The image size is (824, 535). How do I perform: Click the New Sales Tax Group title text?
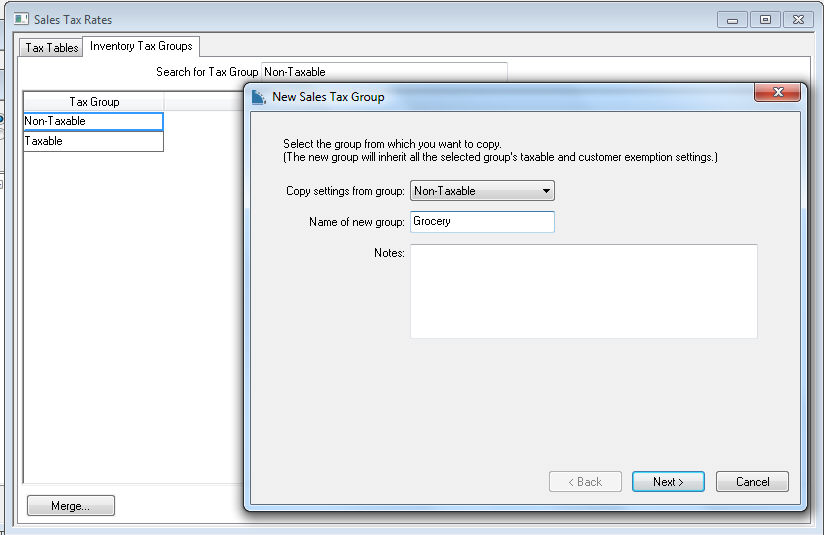328,97
